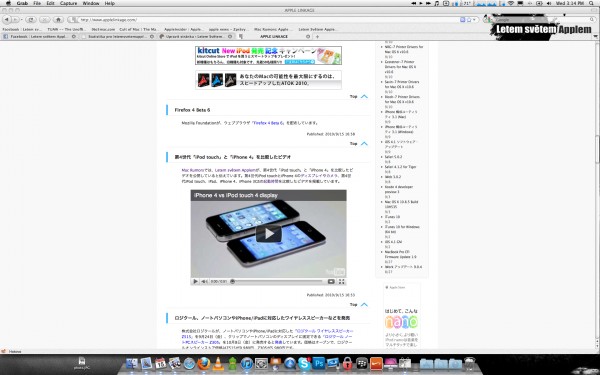Viewport: 600px width, 375px height.
Task: Open the Window menu
Action: click(91, 3)
